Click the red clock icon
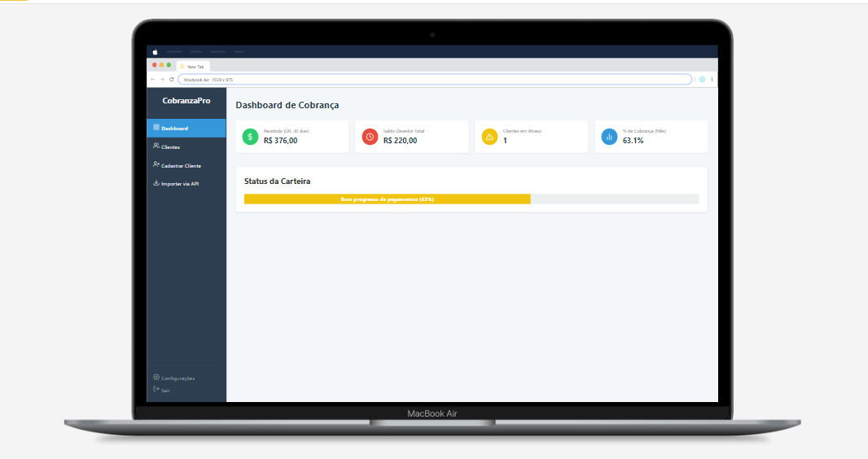This screenshot has width=868, height=459. tap(370, 137)
